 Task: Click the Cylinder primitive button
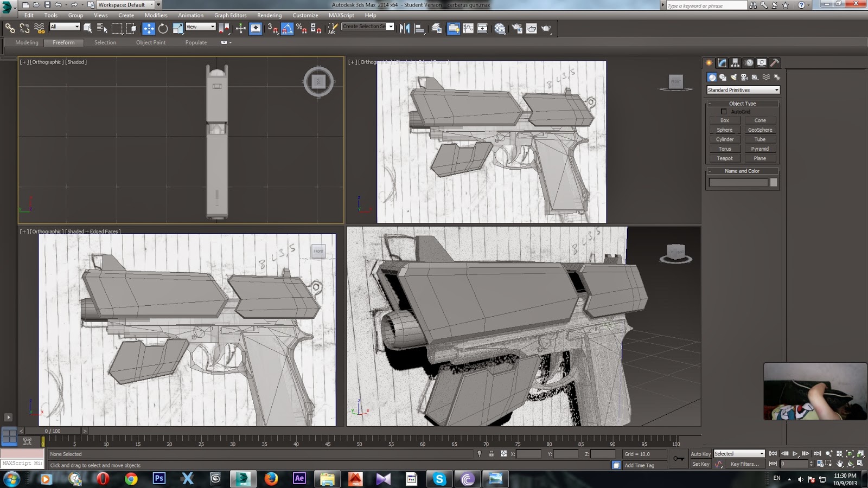click(725, 139)
